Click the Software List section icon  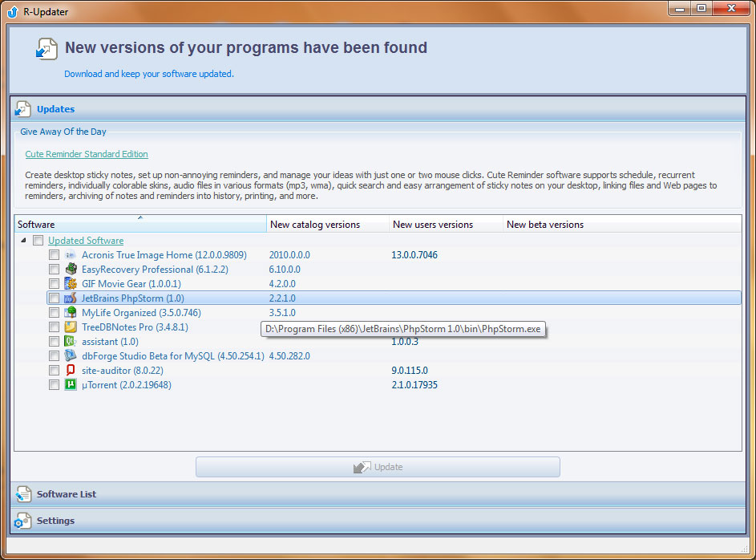coord(22,494)
